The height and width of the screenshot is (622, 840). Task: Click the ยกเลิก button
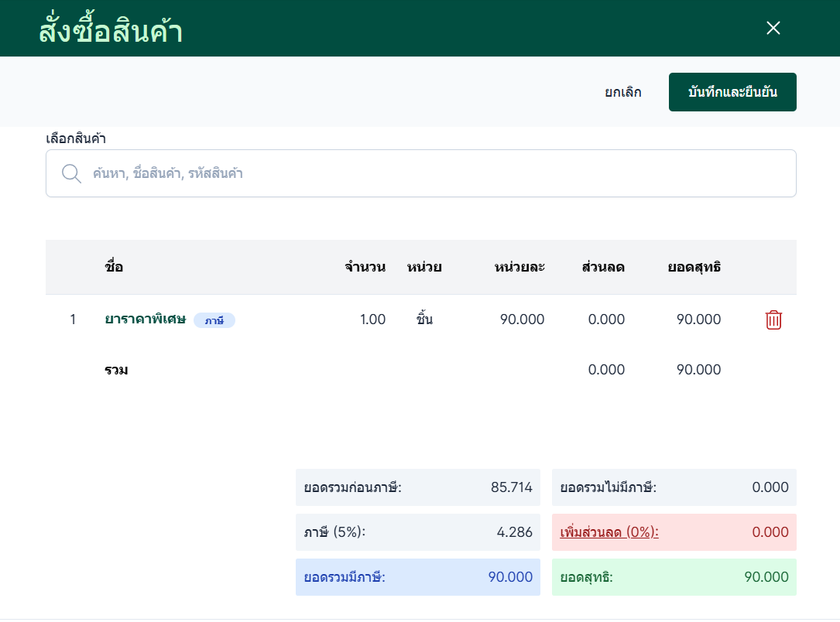(x=622, y=93)
